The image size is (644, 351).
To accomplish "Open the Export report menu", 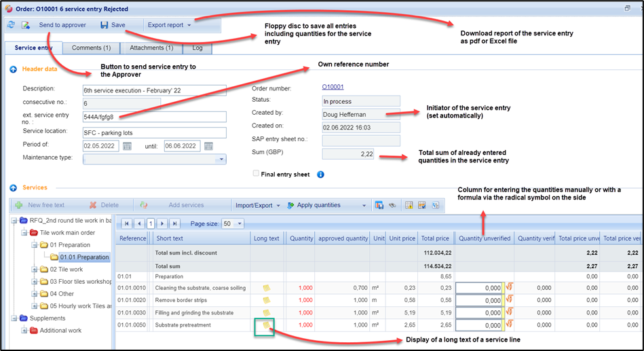I will [169, 25].
